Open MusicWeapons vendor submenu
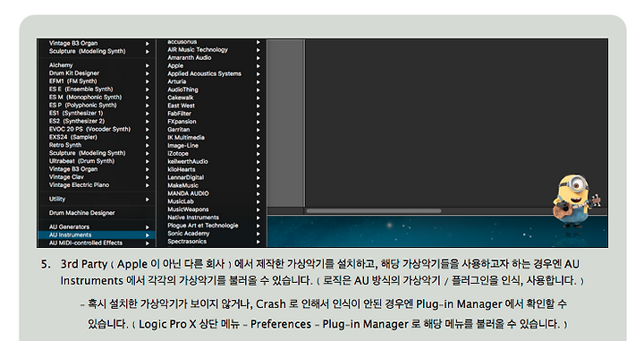 coord(212,209)
